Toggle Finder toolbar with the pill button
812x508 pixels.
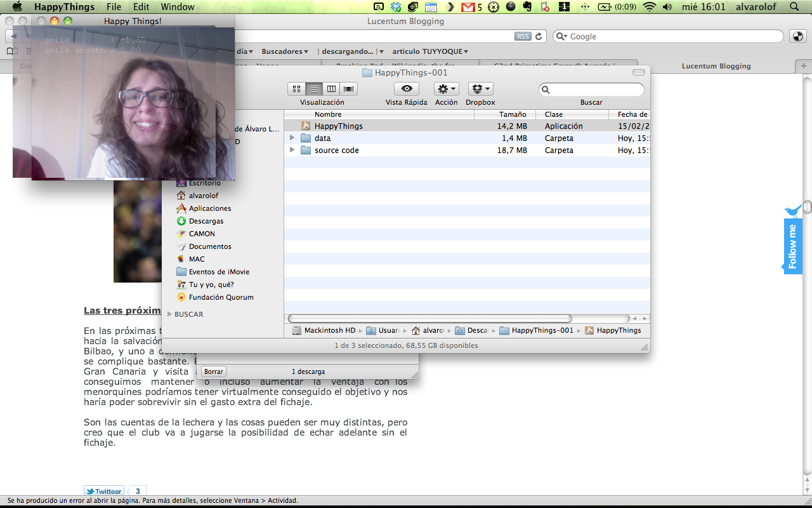(x=638, y=72)
